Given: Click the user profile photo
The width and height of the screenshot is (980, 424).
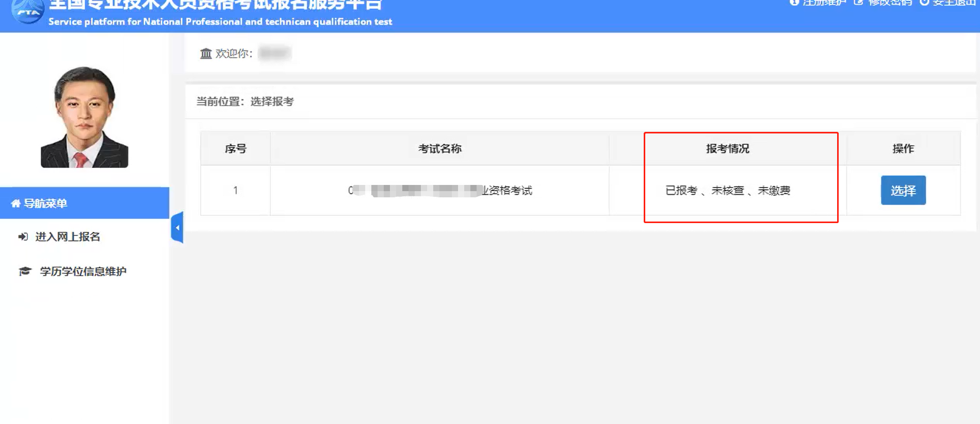Looking at the screenshot, I should click(x=85, y=117).
